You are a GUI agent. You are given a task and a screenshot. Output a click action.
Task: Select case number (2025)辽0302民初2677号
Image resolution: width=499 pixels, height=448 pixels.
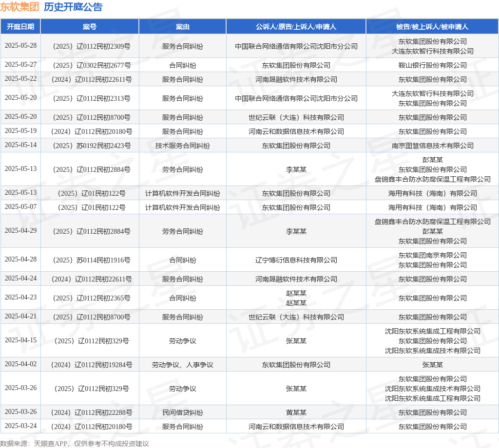91,66
